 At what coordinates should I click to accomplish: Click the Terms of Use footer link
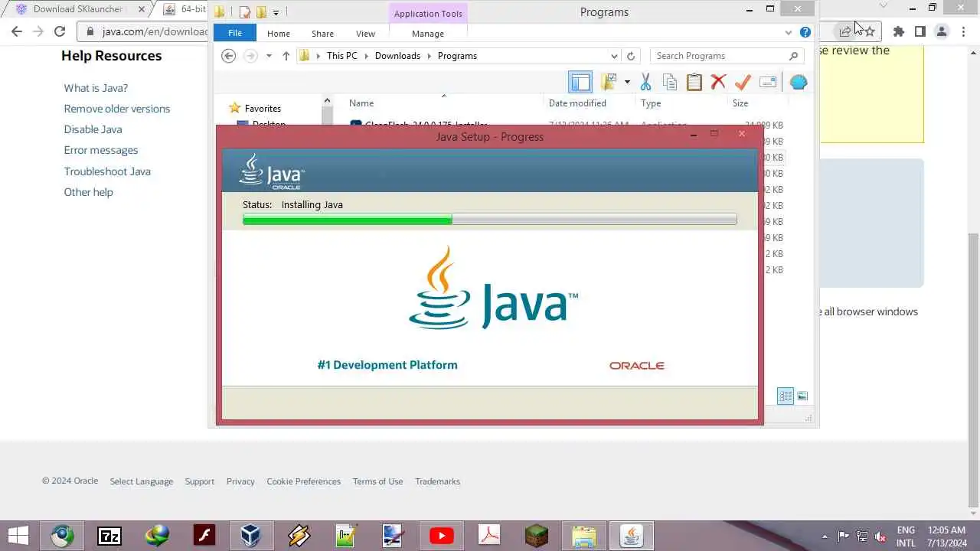377,481
